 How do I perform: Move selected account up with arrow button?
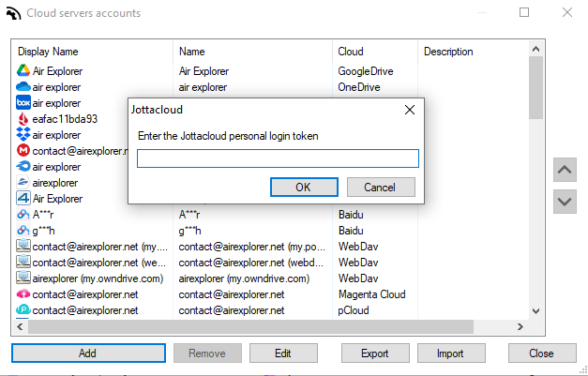click(x=565, y=170)
